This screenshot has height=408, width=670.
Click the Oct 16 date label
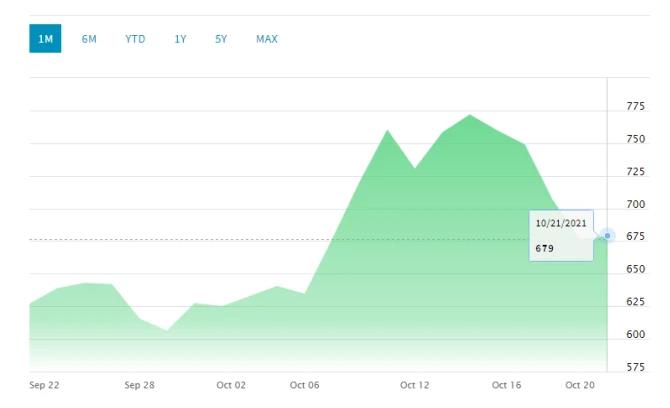(x=507, y=385)
